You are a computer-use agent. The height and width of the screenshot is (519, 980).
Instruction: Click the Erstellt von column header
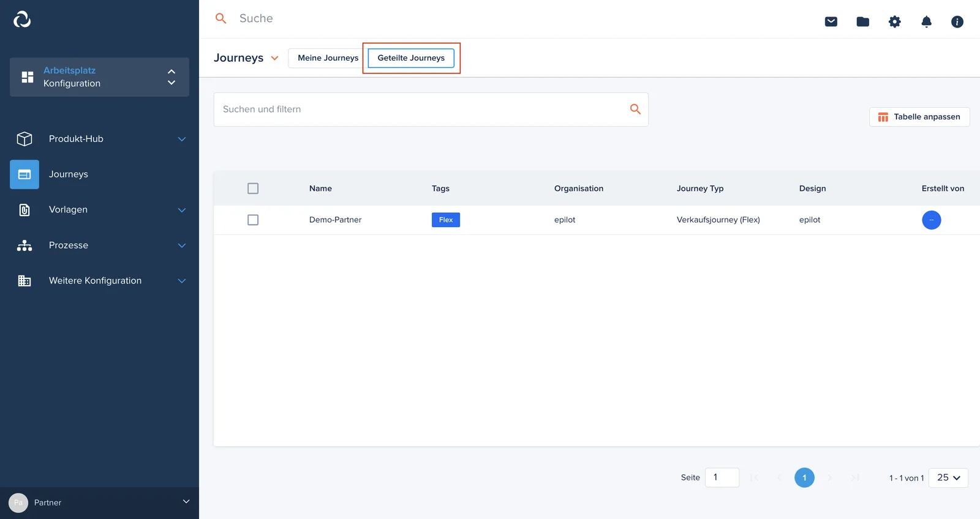[943, 189]
